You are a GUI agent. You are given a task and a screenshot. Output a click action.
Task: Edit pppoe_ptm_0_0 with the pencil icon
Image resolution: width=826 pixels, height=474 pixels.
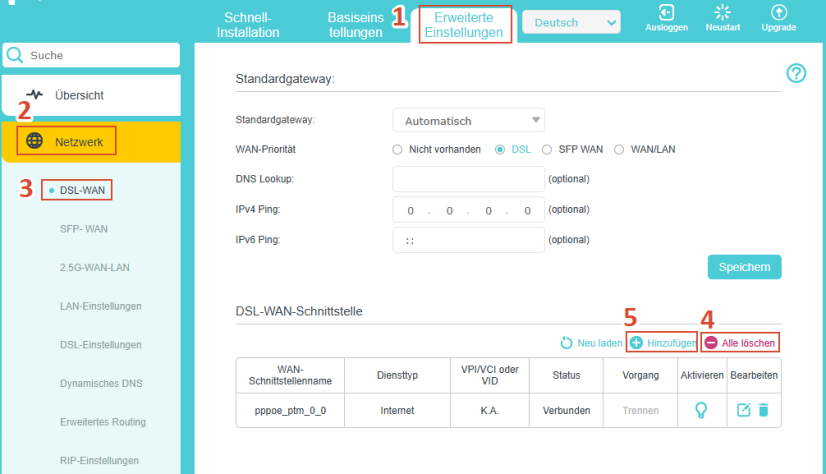click(x=743, y=410)
